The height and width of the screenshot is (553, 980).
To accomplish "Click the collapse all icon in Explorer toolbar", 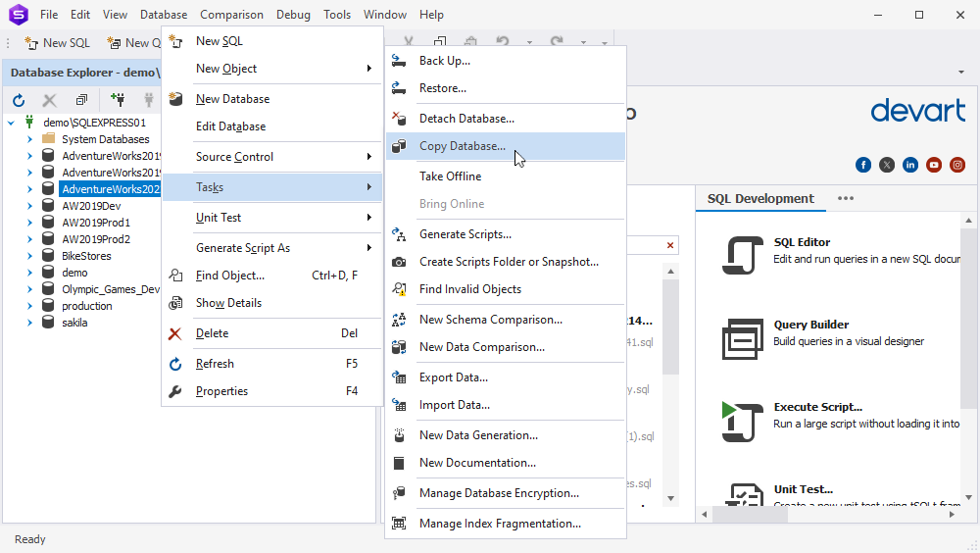I will tap(81, 99).
